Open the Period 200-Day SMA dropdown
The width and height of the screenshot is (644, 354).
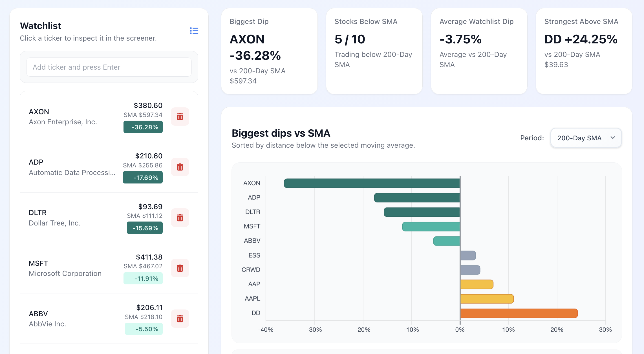point(586,138)
